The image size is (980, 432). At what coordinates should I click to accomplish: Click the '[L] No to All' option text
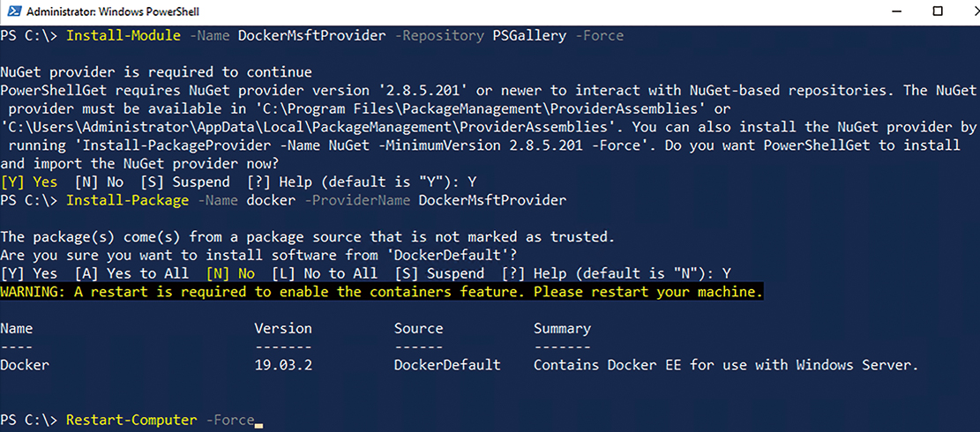click(x=325, y=273)
